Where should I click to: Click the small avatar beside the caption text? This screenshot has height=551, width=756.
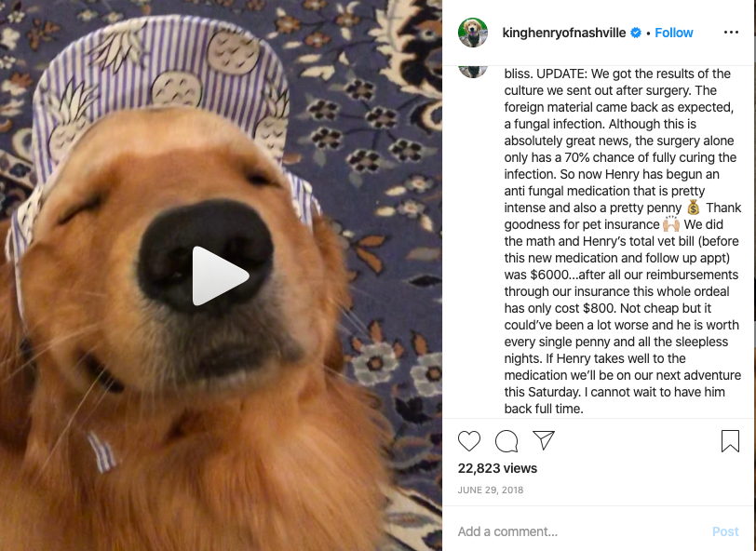(x=473, y=72)
